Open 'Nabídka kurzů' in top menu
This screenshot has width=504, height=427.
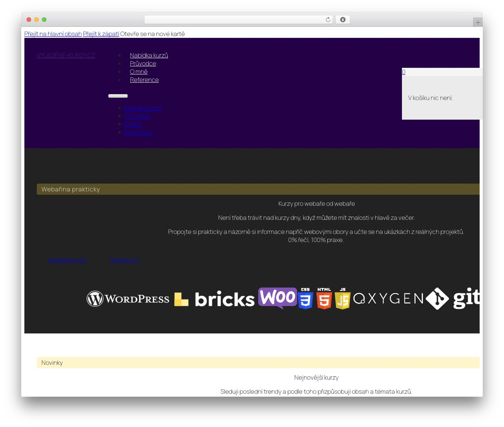[149, 55]
